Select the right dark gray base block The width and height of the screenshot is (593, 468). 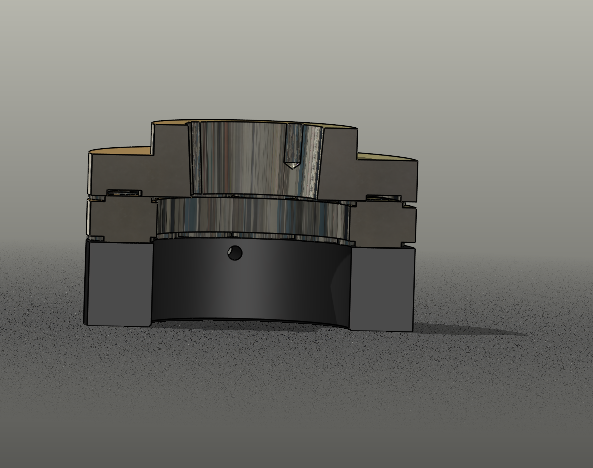coord(382,289)
